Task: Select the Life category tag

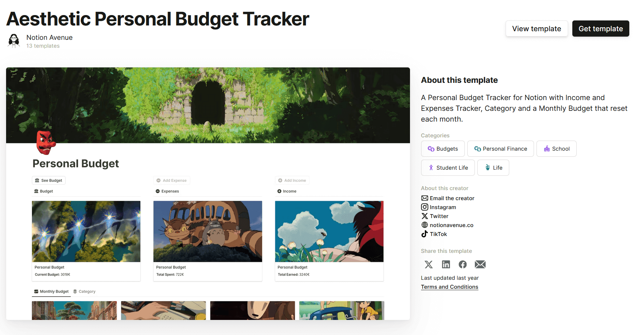Action: pos(493,168)
